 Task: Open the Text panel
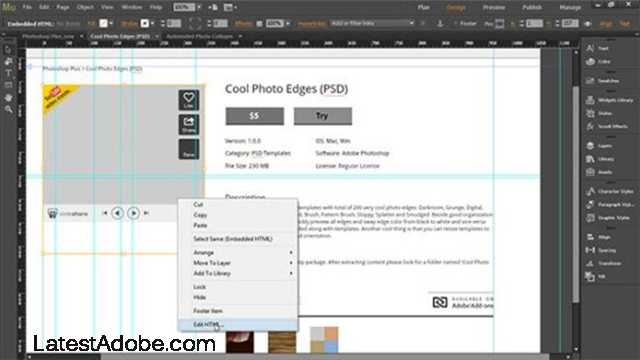598,48
